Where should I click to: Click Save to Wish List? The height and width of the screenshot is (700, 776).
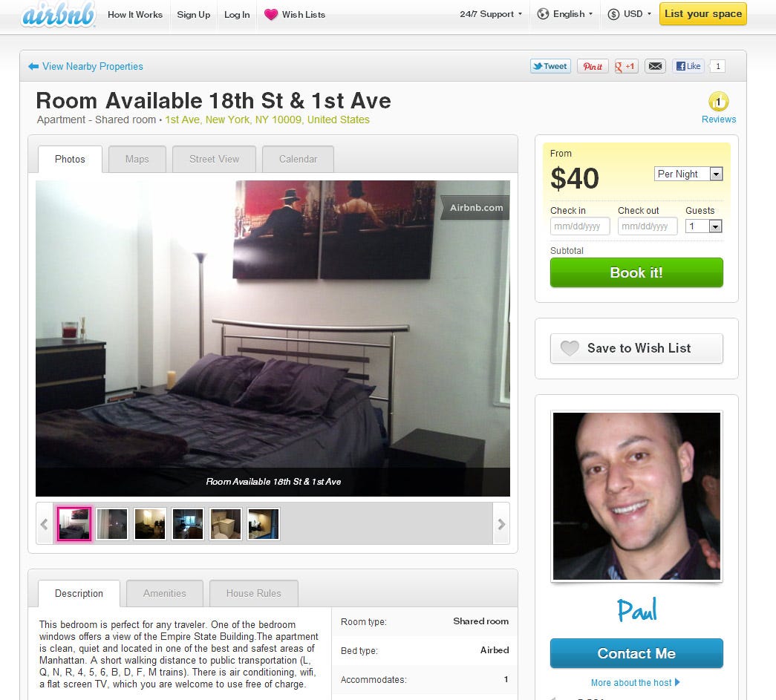636,348
